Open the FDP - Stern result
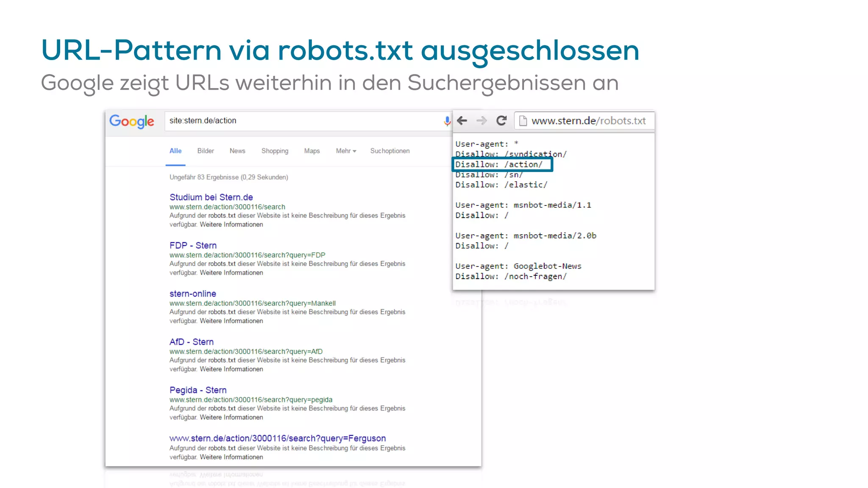Viewport: 868px width, 488px height. point(193,245)
